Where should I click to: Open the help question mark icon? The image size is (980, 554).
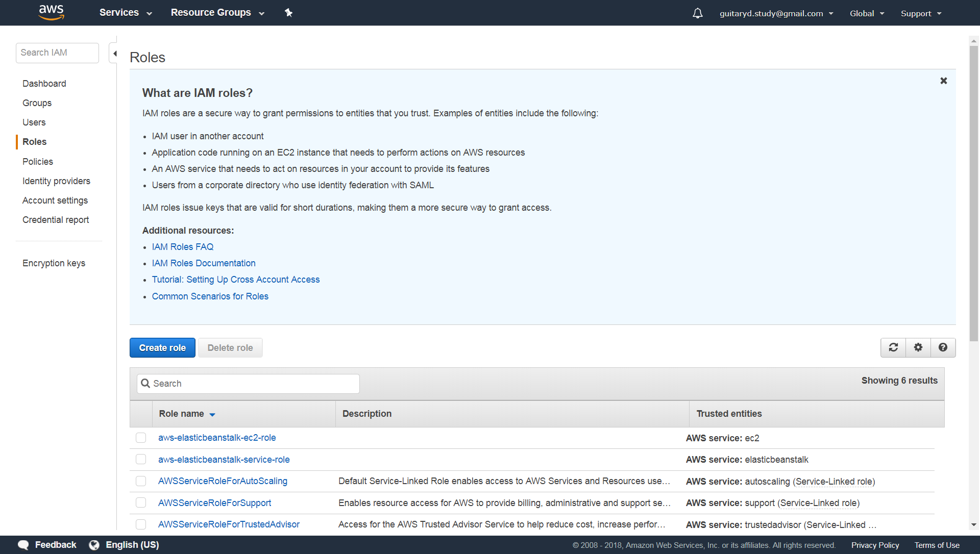point(943,347)
